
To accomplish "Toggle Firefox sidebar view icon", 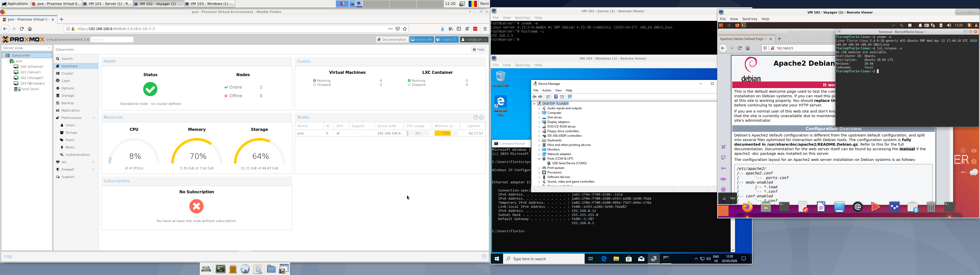I will click(459, 29).
